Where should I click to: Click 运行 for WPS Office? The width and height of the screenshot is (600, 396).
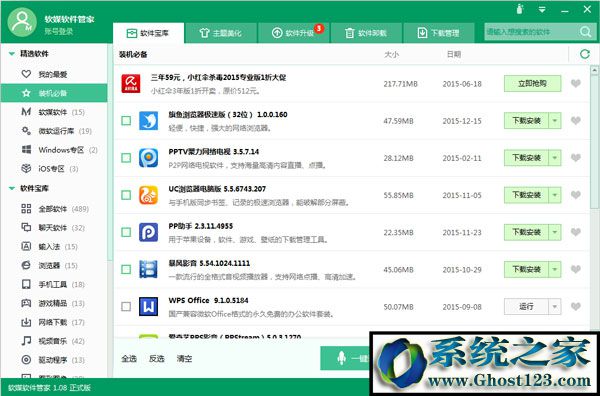tap(526, 306)
